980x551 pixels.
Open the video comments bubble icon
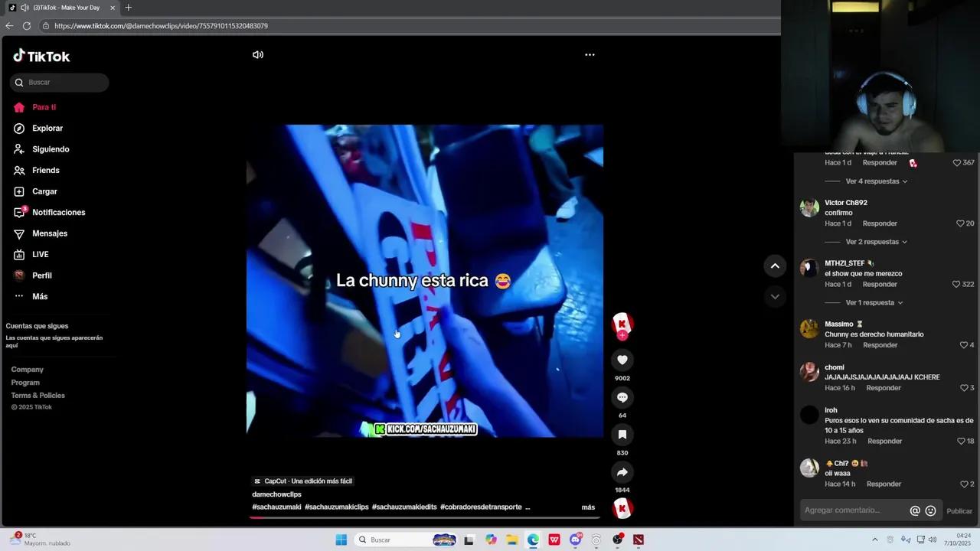pyautogui.click(x=622, y=397)
